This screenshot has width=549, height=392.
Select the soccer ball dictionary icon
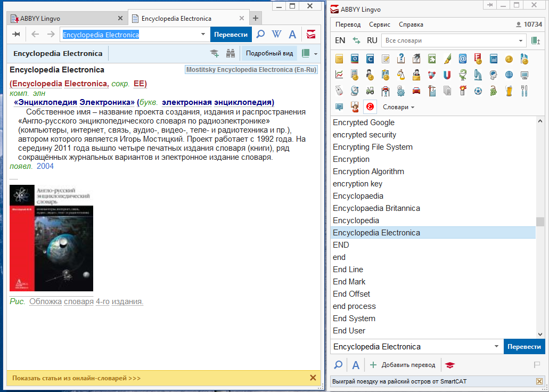coord(478,91)
